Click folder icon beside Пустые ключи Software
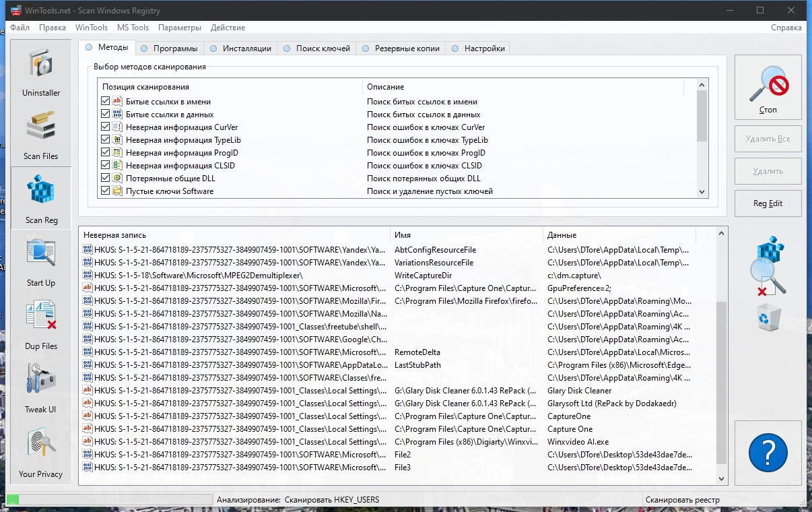 [x=116, y=191]
